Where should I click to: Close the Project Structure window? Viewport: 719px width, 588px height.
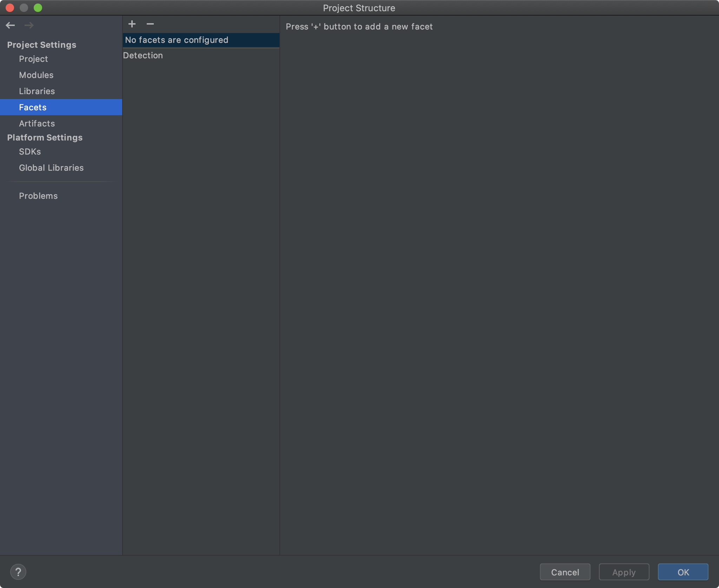[10, 8]
